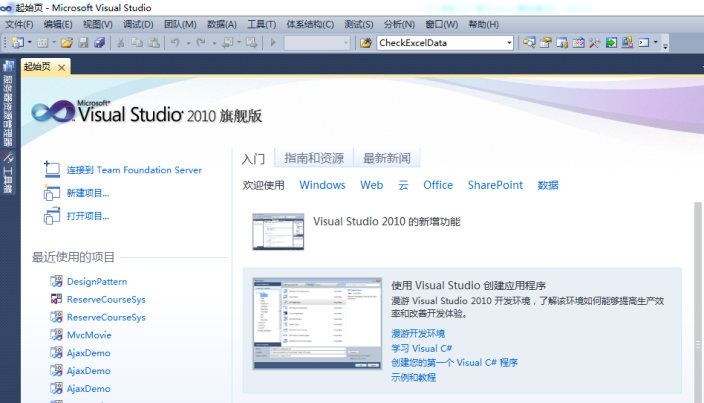Open the Extension Manager toolbar icon
The width and height of the screenshot is (704, 403).
[x=627, y=43]
